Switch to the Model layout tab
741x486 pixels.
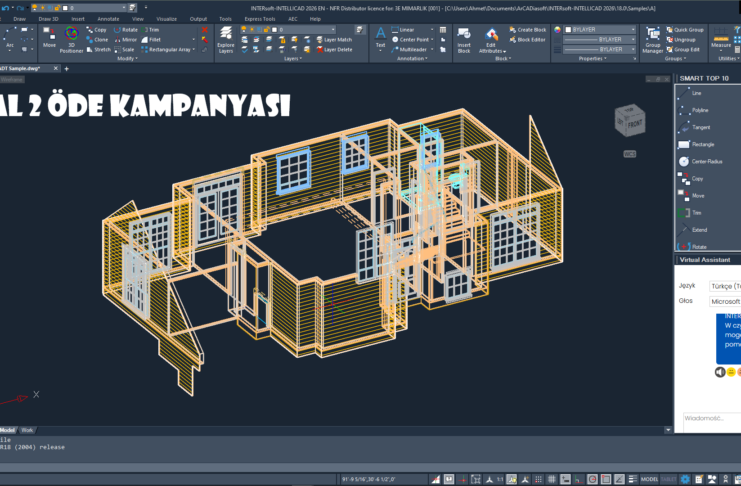[7, 429]
